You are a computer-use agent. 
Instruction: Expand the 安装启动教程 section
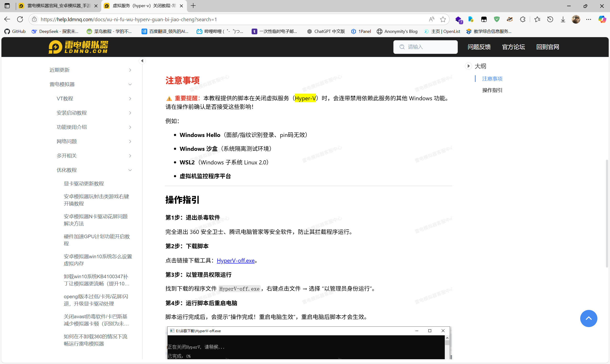94,113
